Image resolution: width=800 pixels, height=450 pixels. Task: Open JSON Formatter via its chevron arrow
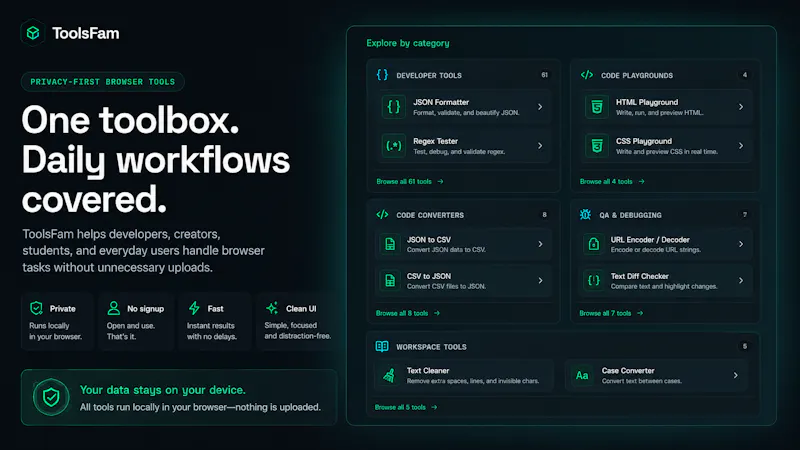(540, 107)
